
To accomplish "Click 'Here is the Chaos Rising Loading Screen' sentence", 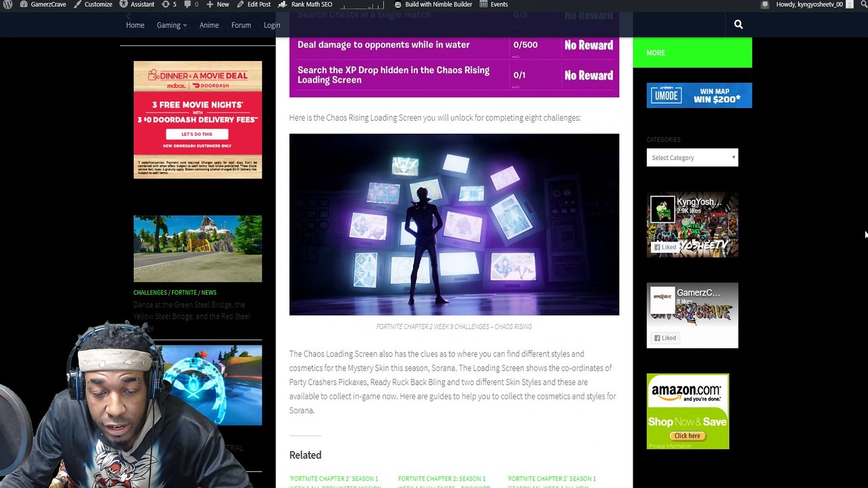I will click(x=435, y=117).
